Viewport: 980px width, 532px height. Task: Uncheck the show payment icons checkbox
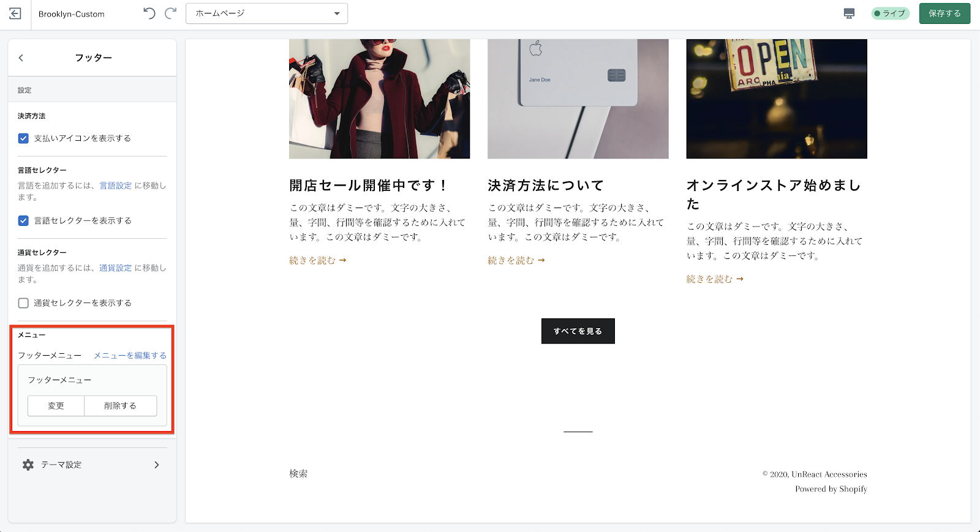coord(23,138)
